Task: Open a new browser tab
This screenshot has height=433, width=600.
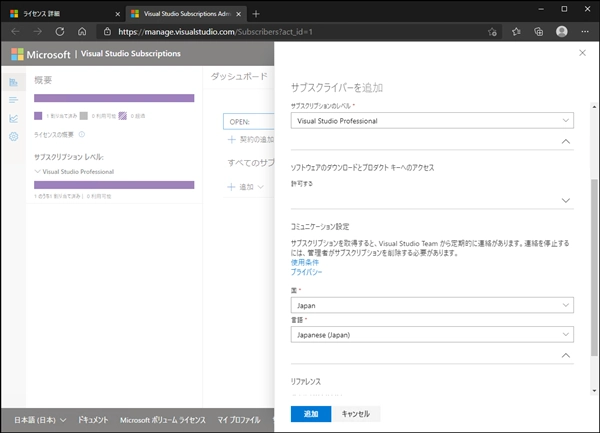Action: click(256, 14)
